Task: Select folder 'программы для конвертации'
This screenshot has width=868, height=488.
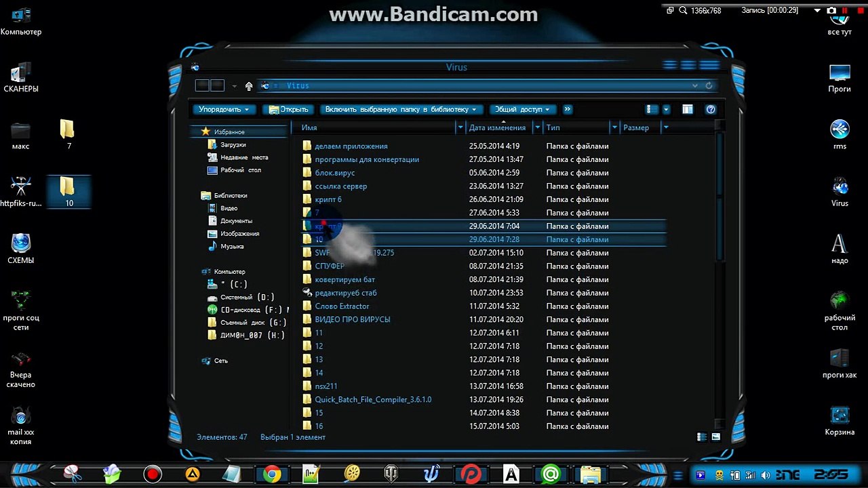Action: pos(367,159)
